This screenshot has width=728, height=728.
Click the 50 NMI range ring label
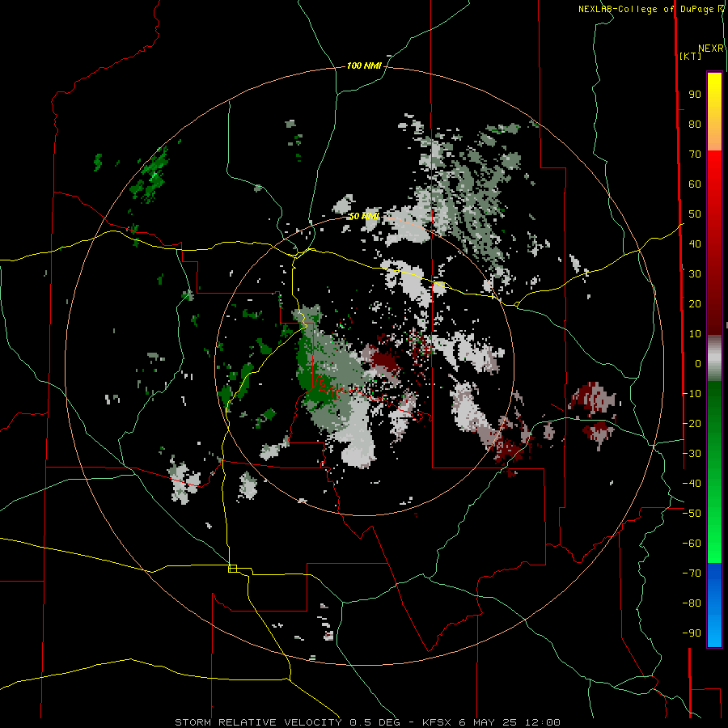pyautogui.click(x=363, y=216)
